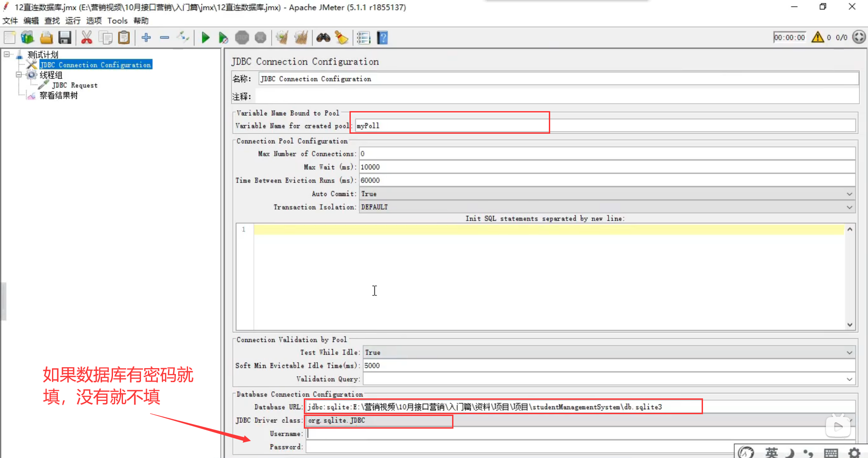Viewport: 868px width, 458px height.
Task: Click the Expand all plus icon
Action: point(146,37)
